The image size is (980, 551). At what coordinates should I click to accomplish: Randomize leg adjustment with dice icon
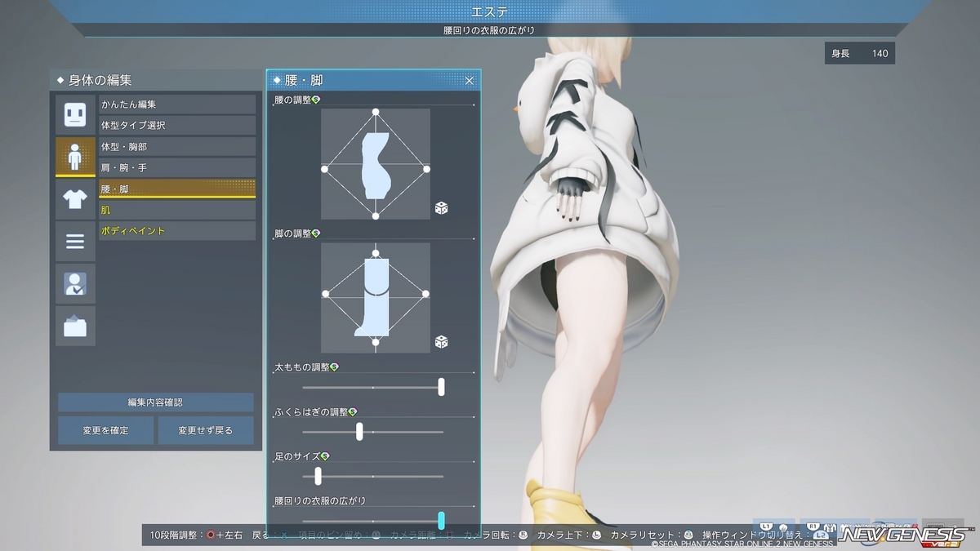click(441, 341)
